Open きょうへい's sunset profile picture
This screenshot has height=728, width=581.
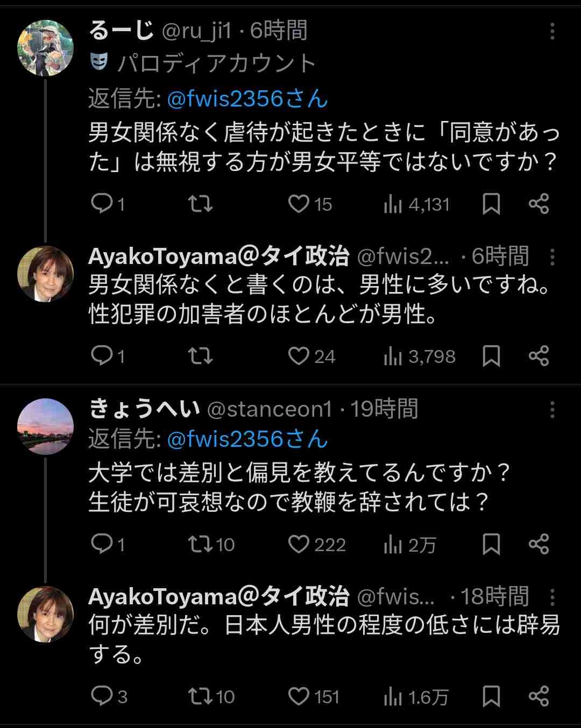pos(45,426)
